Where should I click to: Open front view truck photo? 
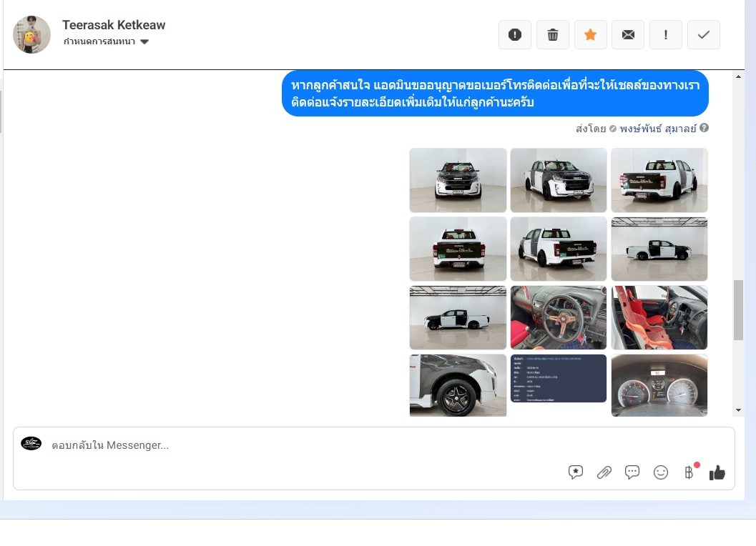[458, 180]
